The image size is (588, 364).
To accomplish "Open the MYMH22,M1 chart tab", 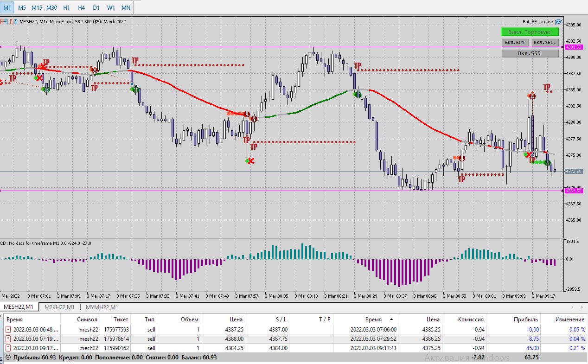I will pos(102,307).
